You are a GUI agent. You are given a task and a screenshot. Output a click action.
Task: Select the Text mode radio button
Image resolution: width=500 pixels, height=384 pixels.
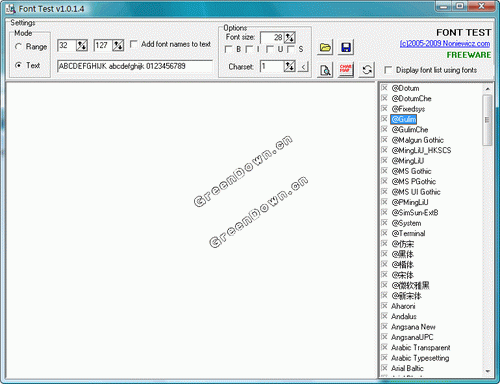18,65
